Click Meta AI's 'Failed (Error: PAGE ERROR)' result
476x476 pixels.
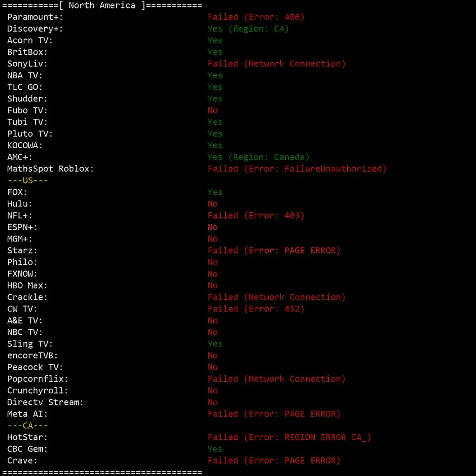pos(274,414)
